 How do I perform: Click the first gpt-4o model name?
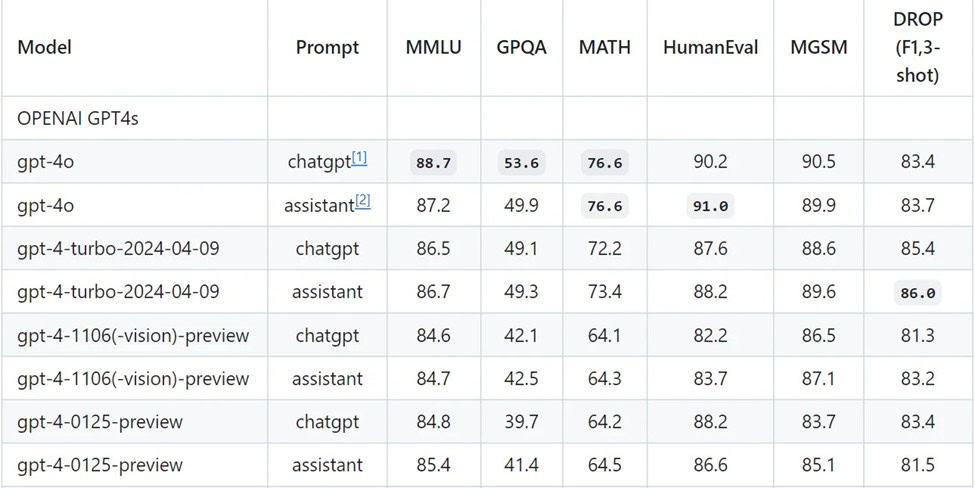(46, 163)
